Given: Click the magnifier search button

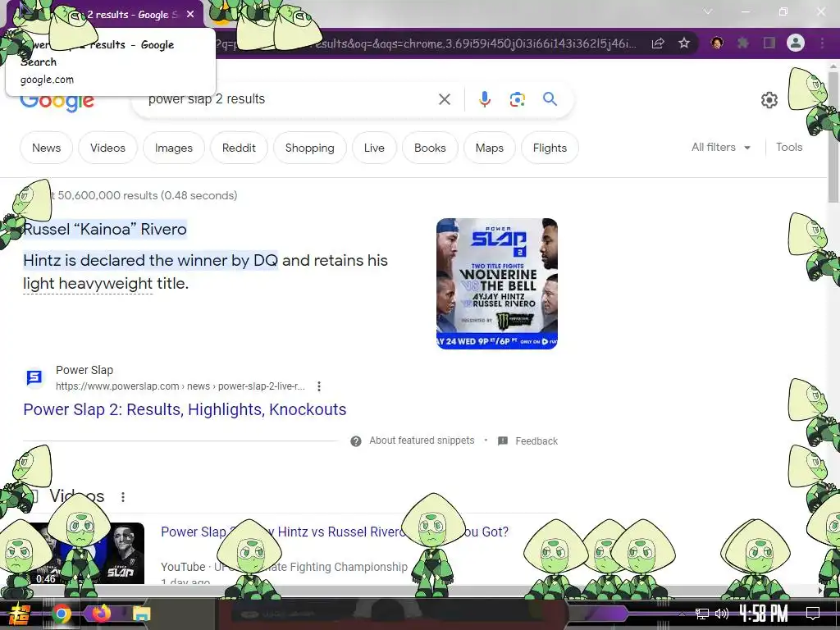Looking at the screenshot, I should pyautogui.click(x=550, y=99).
